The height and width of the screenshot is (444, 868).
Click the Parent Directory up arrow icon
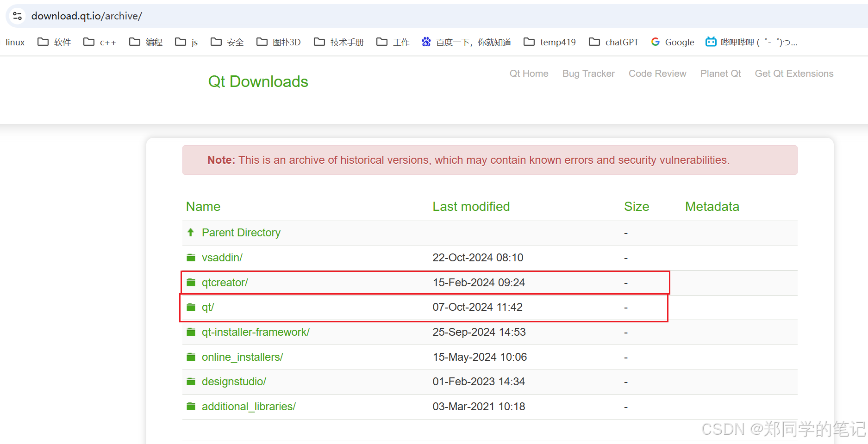pyautogui.click(x=190, y=233)
